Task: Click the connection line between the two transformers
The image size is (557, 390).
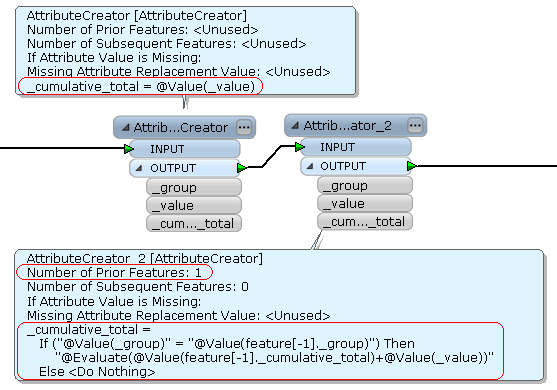Action: coord(272,156)
